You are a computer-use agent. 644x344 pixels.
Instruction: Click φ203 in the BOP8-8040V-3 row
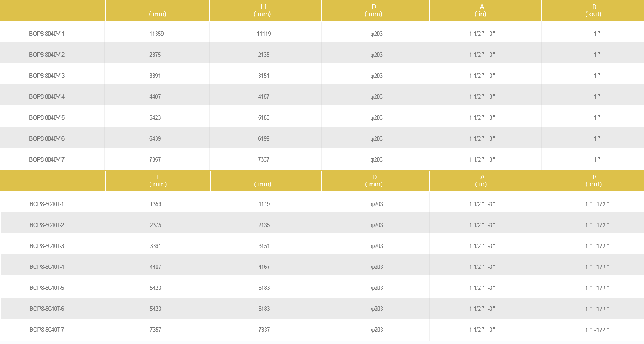click(377, 76)
